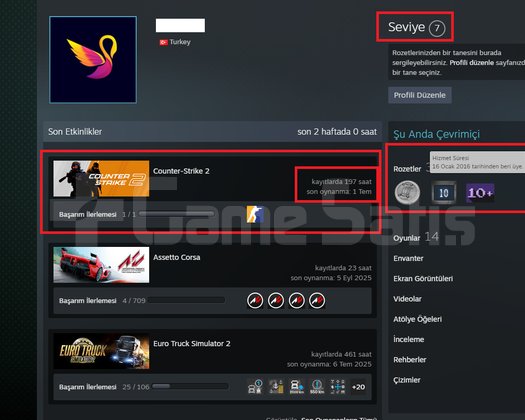Click the swan profile avatar image
This screenshot has height=420, width=525.
point(93,60)
